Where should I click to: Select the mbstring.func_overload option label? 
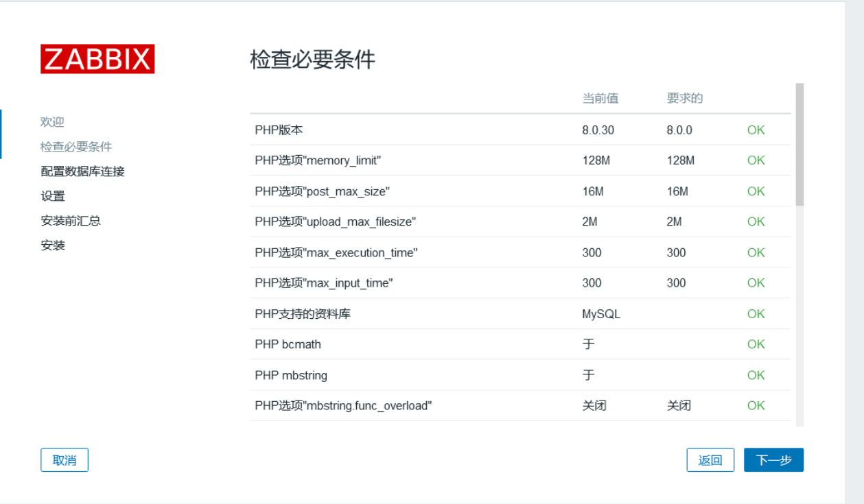[343, 406]
